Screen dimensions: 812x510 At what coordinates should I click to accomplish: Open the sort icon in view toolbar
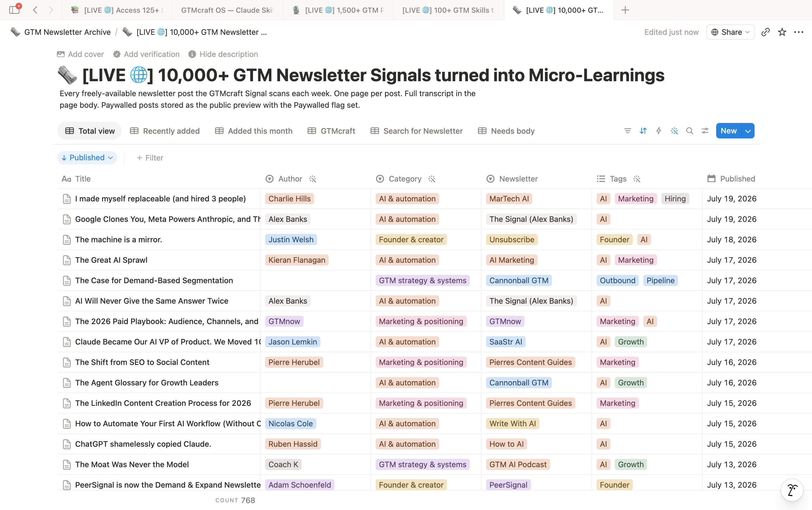643,131
